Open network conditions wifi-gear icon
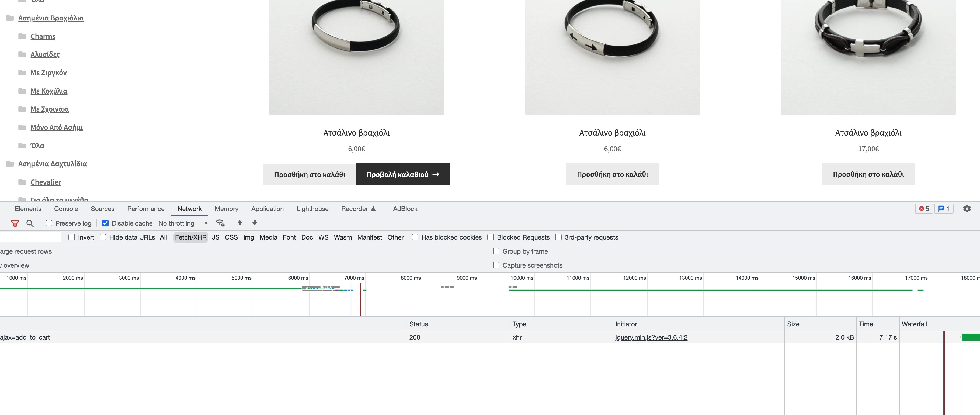Viewport: 980px width, 415px height. click(220, 223)
